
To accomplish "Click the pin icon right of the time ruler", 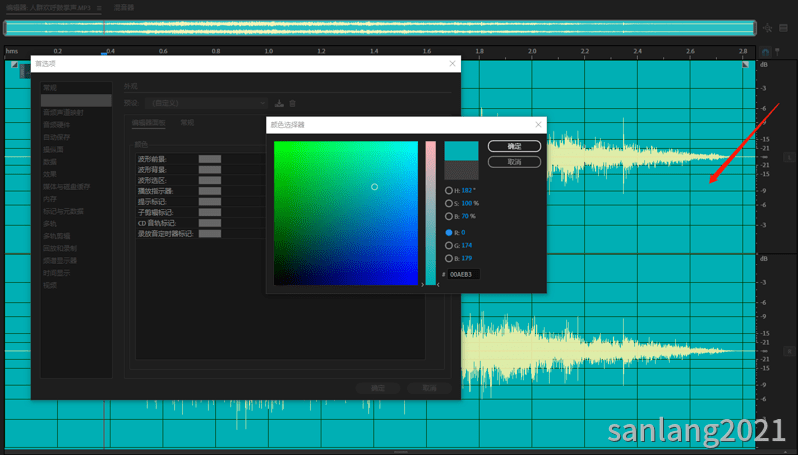I will 777,52.
